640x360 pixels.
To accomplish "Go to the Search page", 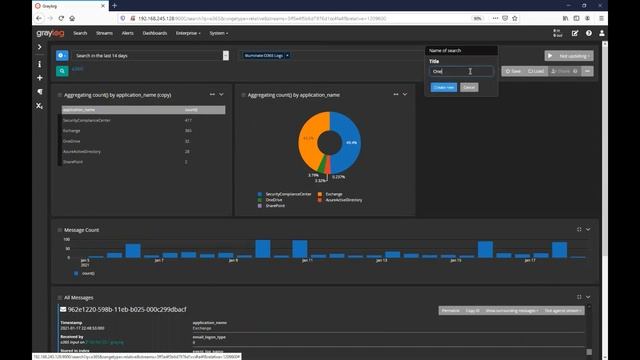I will pyautogui.click(x=80, y=33).
